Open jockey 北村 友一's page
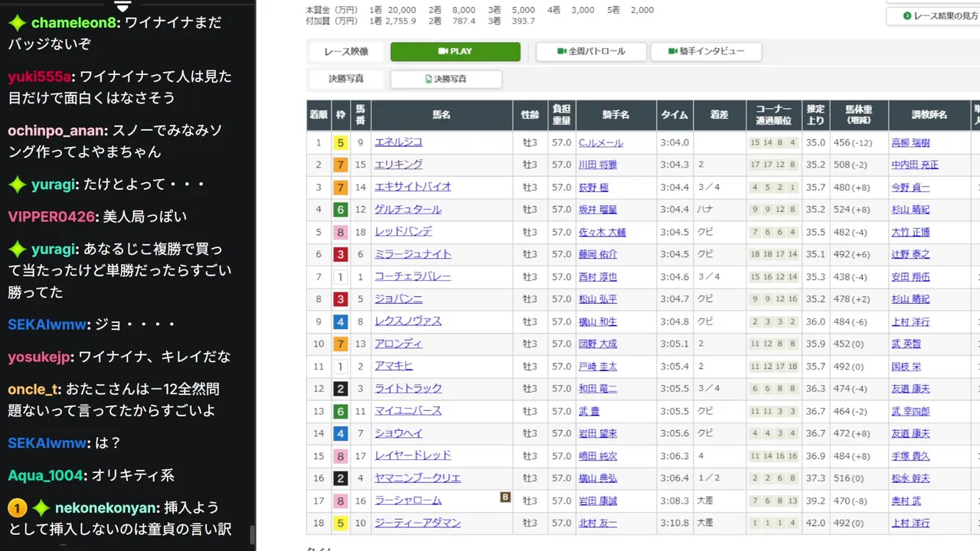This screenshot has height=551, width=980. click(x=598, y=523)
